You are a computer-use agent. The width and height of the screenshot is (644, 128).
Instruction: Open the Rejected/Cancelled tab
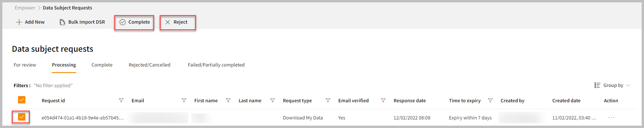pos(149,65)
